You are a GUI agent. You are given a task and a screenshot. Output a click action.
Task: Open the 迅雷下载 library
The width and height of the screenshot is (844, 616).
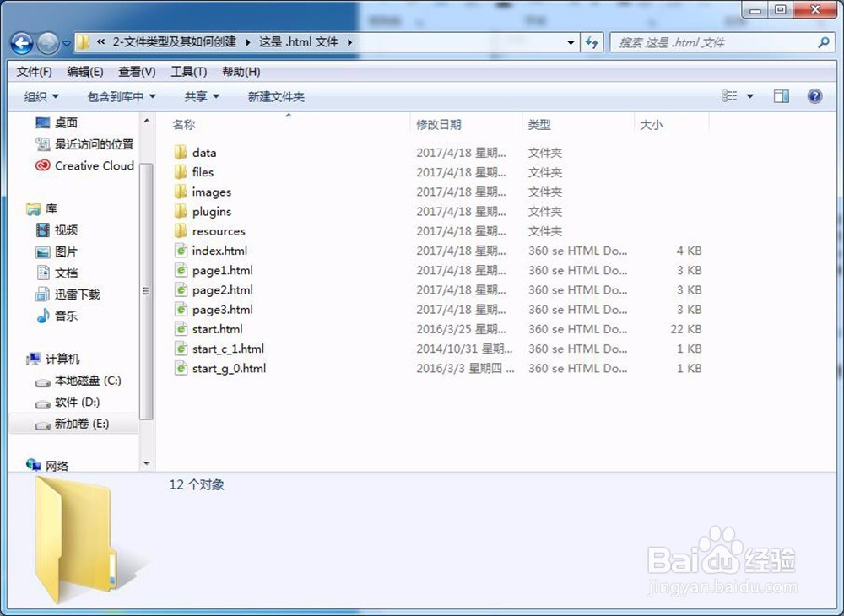(x=68, y=294)
